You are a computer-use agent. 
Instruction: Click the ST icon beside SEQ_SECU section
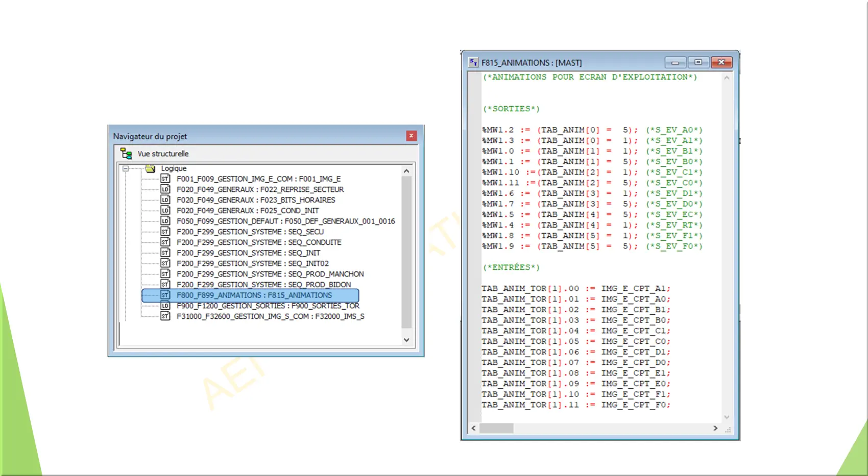pos(165,232)
